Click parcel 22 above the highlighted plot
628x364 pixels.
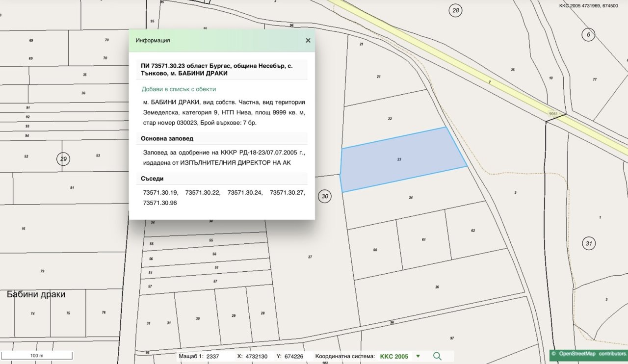390,119
